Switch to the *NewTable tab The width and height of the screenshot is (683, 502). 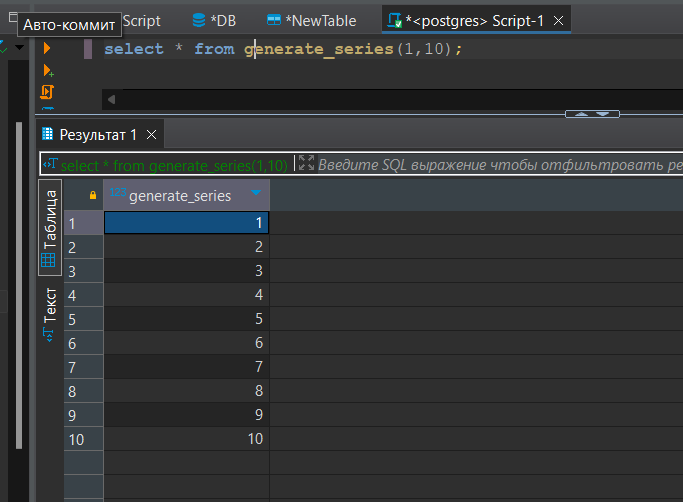pyautogui.click(x=311, y=20)
